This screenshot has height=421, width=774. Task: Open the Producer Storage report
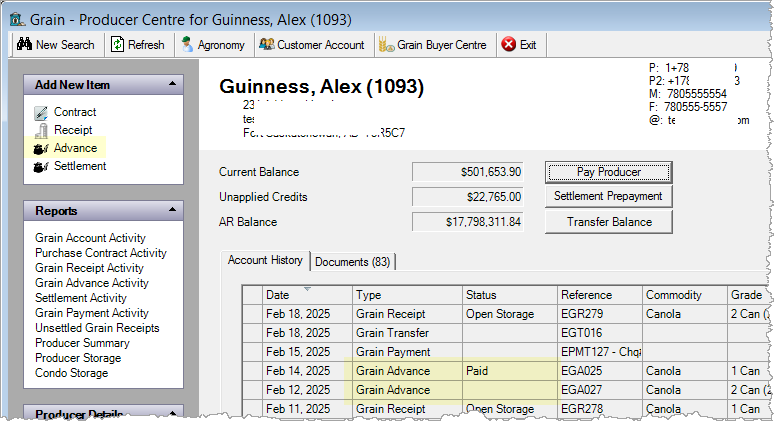(78, 358)
